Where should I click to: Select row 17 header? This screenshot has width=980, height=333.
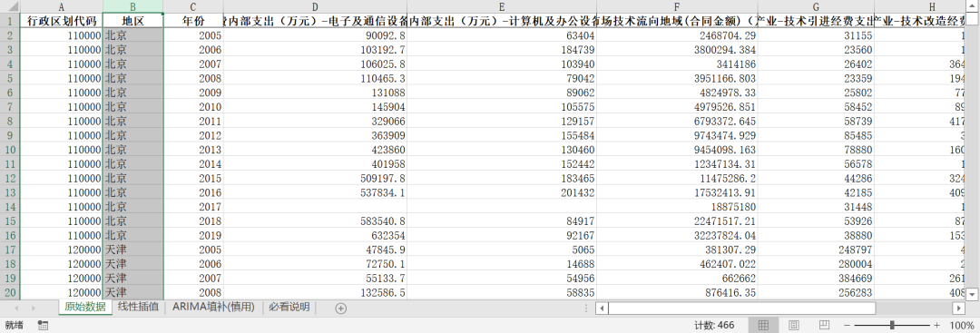[x=10, y=250]
